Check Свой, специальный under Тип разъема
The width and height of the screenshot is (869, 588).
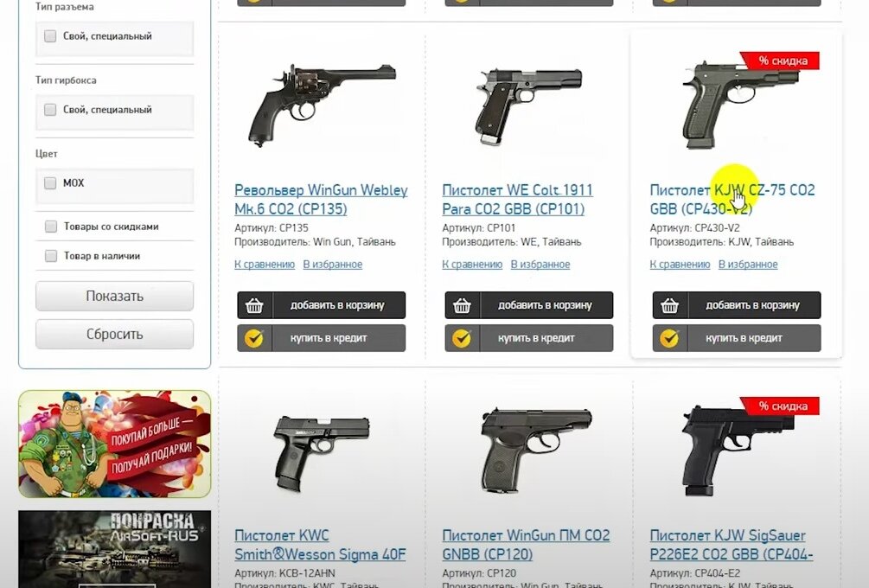[50, 36]
